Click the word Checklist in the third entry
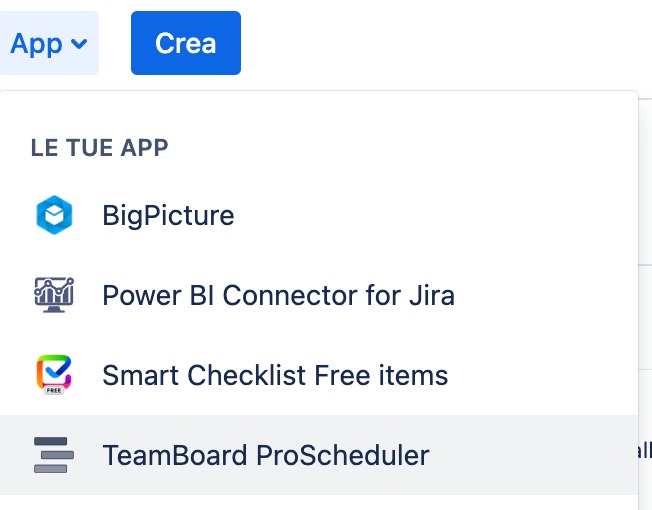The width and height of the screenshot is (652, 510). click(247, 375)
